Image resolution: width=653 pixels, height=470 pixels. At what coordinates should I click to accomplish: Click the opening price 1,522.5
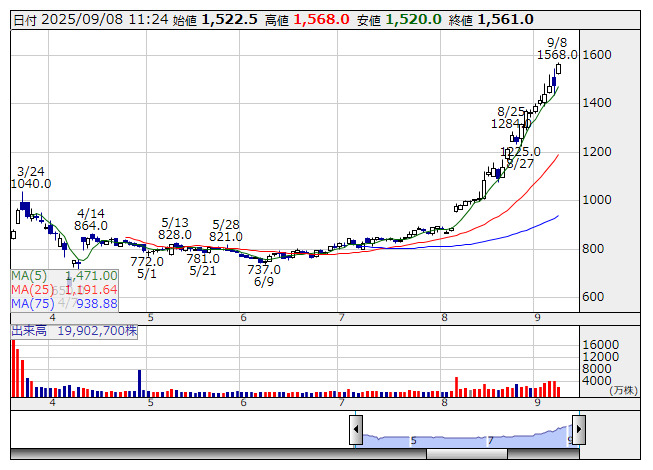pos(229,20)
